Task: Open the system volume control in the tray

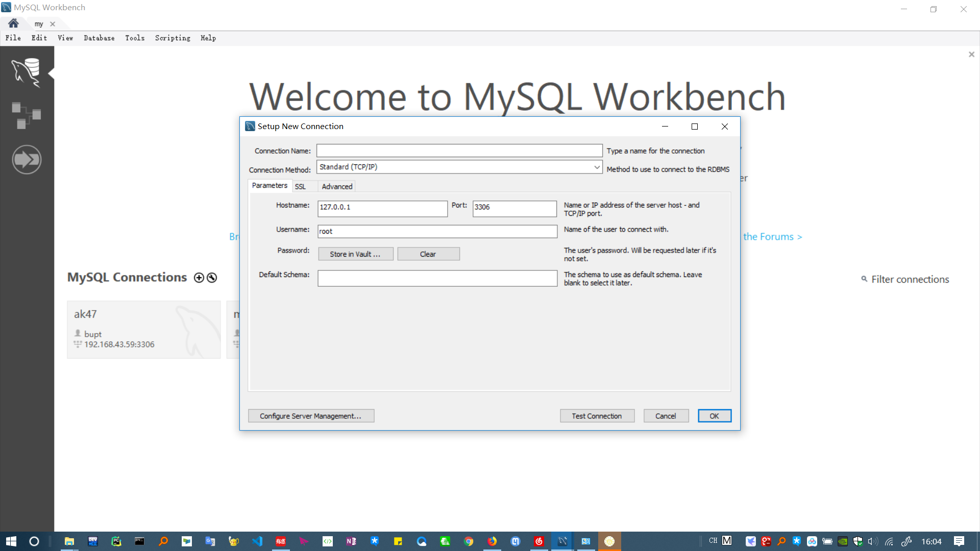Action: click(872, 541)
